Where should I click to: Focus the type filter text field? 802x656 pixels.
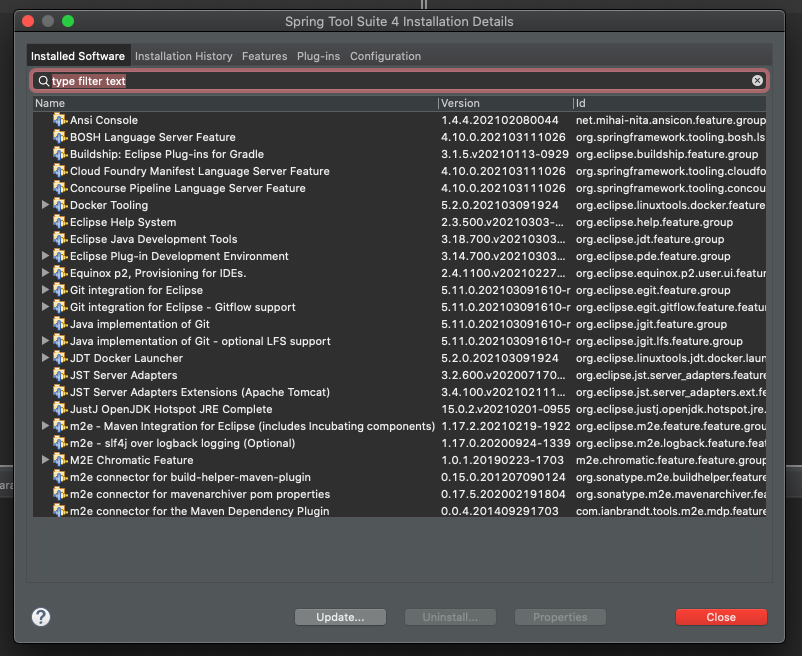(x=399, y=81)
